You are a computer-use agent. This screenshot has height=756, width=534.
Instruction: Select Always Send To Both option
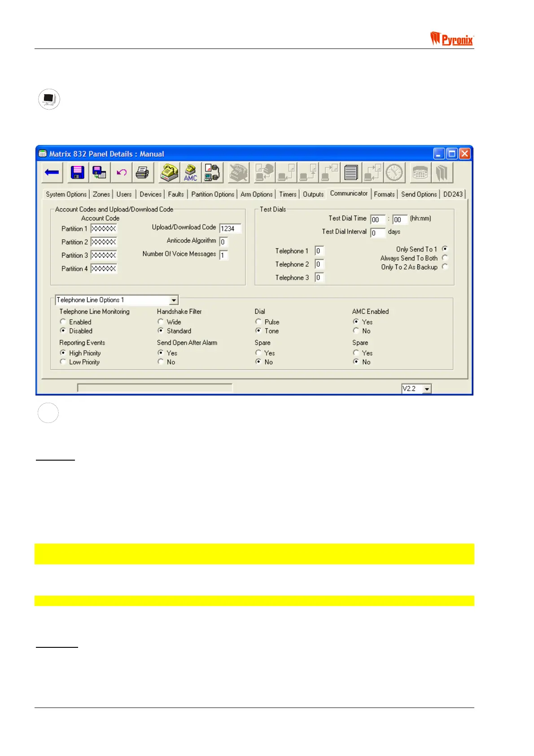click(x=445, y=258)
